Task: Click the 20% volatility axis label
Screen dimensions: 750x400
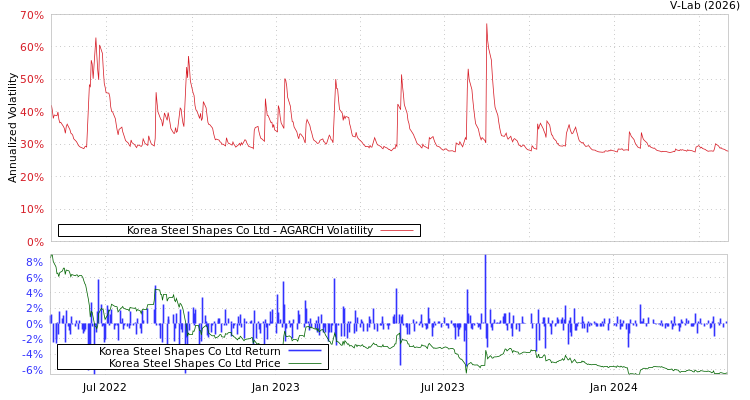Action: (x=32, y=178)
